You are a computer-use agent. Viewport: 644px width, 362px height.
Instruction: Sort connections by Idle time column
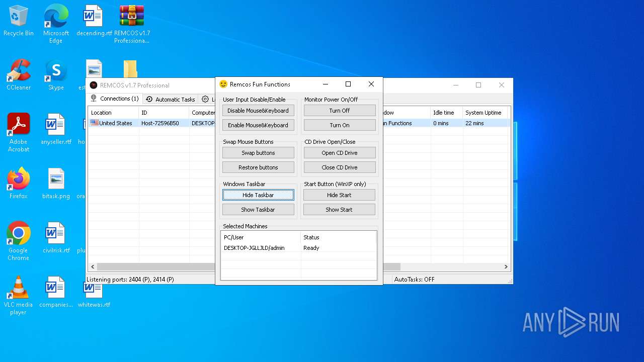446,113
